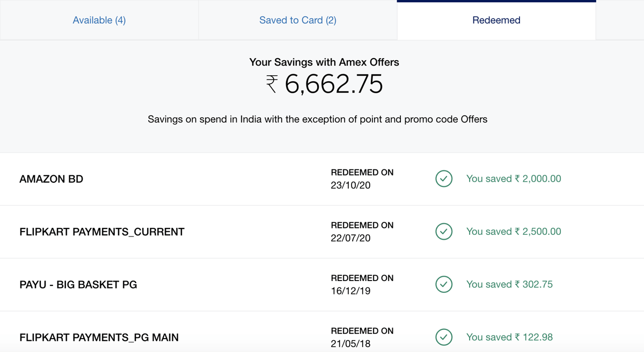
Task: Click the green checkmark for Amazon BD
Action: tap(444, 179)
